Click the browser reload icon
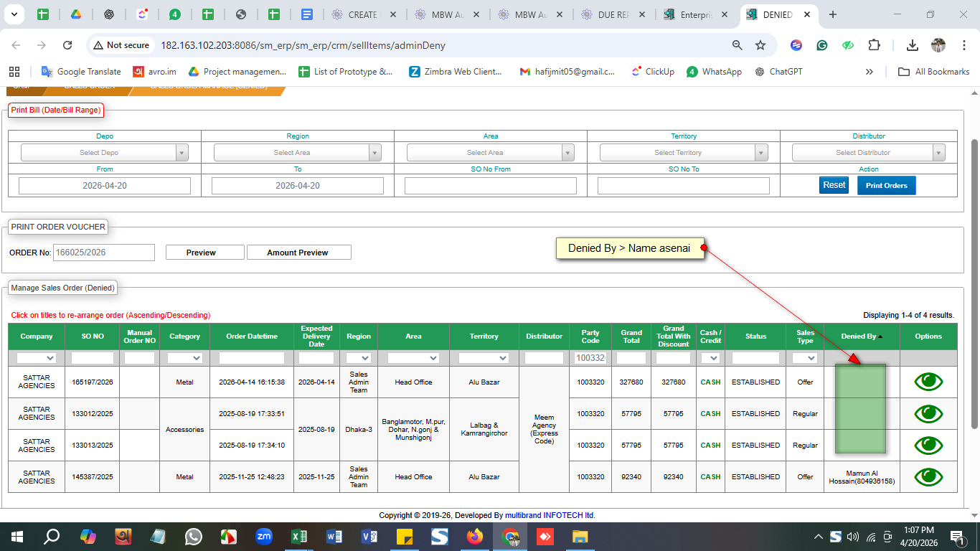The height and width of the screenshot is (551, 980). pyautogui.click(x=67, y=45)
